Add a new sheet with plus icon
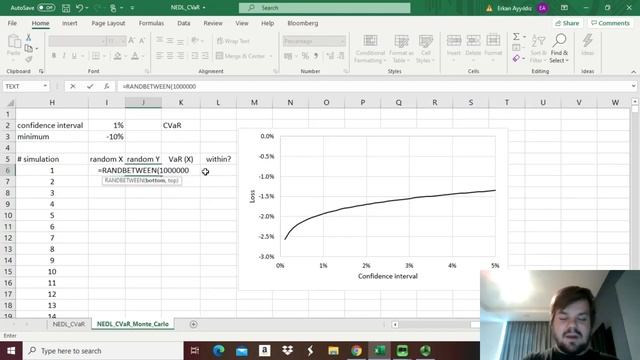The height and width of the screenshot is (360, 640). point(193,324)
